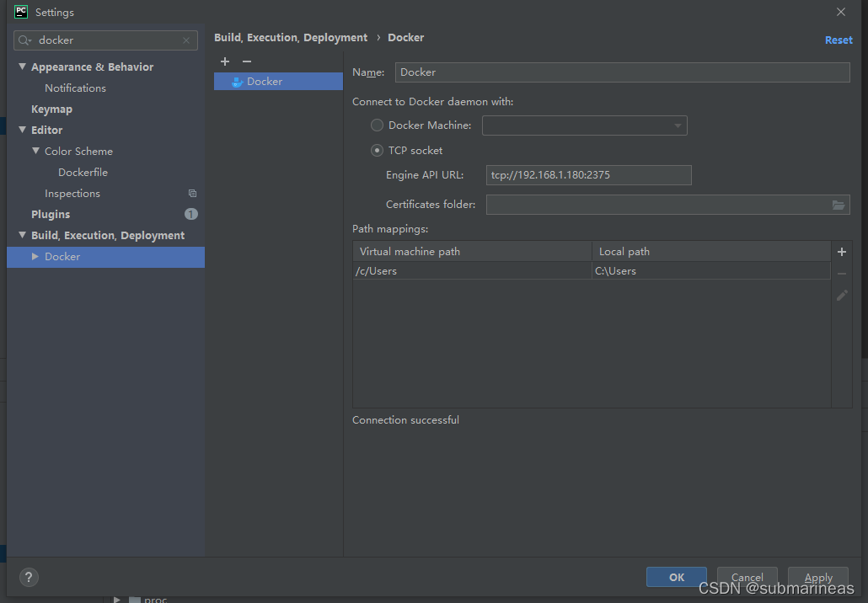Screen dimensions: 868x603
Task: Collapse the Color Scheme node
Action: pos(35,151)
